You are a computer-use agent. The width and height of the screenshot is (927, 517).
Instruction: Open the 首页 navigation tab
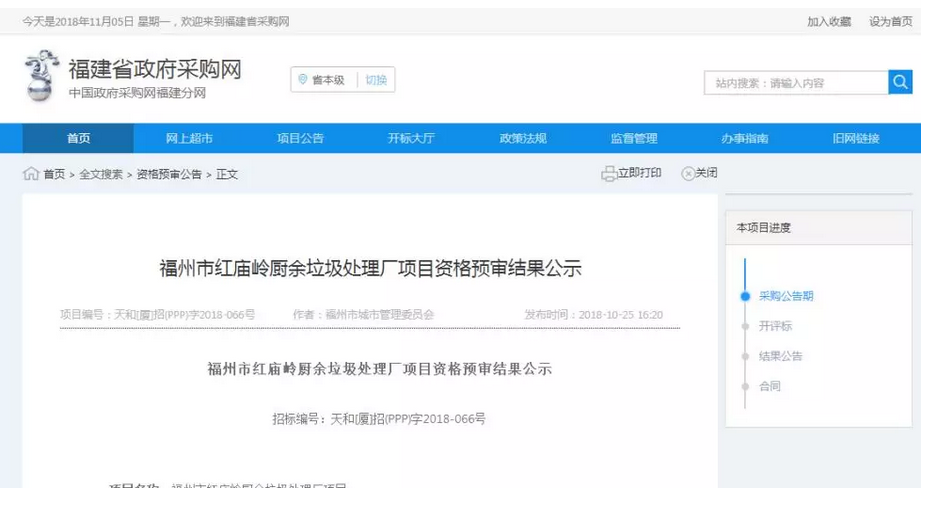tap(78, 139)
